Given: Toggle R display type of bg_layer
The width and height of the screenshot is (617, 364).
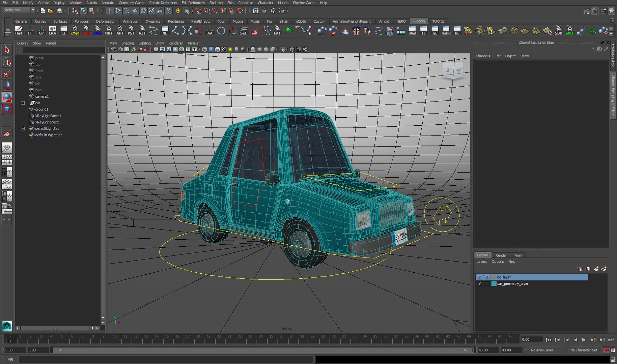Looking at the screenshot, I should click(487, 277).
